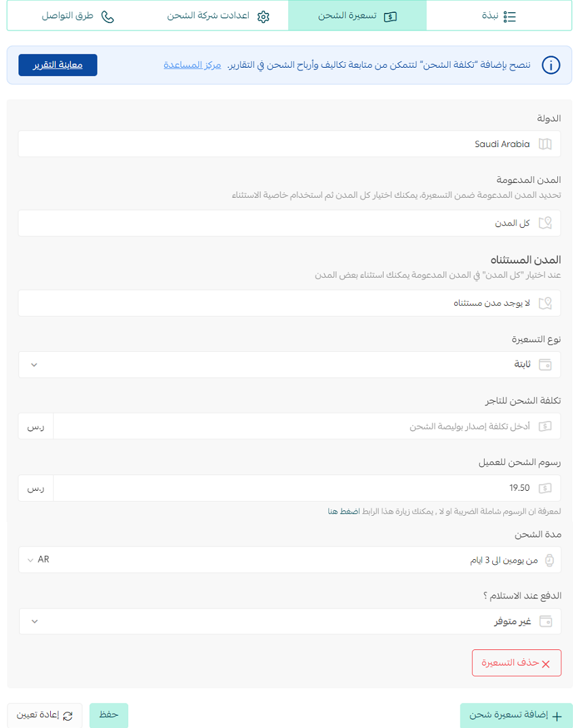Click the stopwatch icon in the shipping duration field

pos(549,561)
